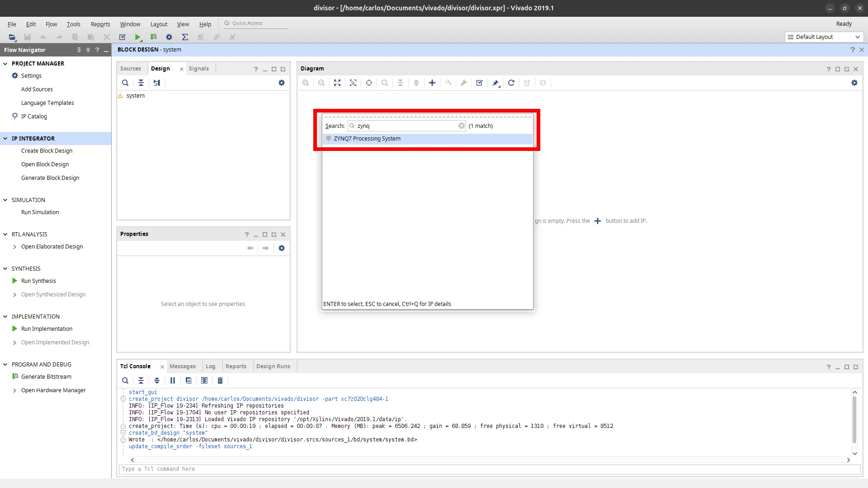Collapse the PROJECT MANAGER section
Viewport: 868px width, 488px height.
coord(5,64)
